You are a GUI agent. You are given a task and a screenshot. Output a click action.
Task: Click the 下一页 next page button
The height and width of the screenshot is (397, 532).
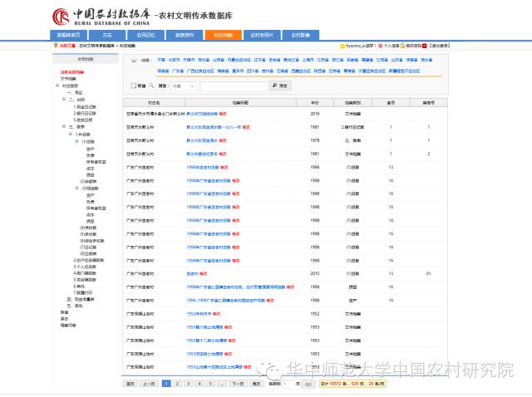point(238,385)
